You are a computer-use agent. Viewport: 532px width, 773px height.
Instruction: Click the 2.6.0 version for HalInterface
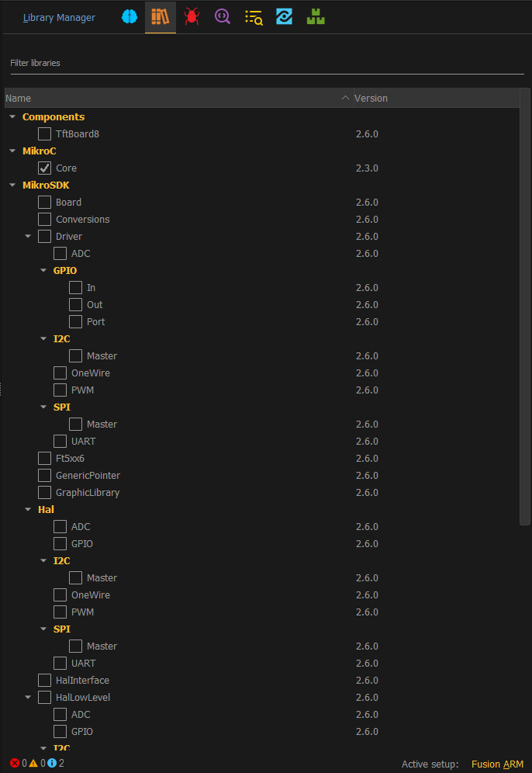pyautogui.click(x=367, y=681)
